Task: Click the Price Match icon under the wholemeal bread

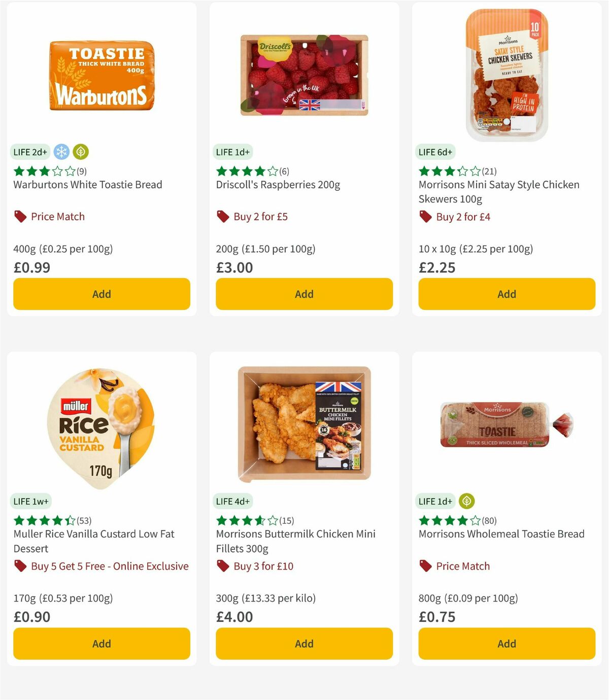Action: [x=425, y=565]
